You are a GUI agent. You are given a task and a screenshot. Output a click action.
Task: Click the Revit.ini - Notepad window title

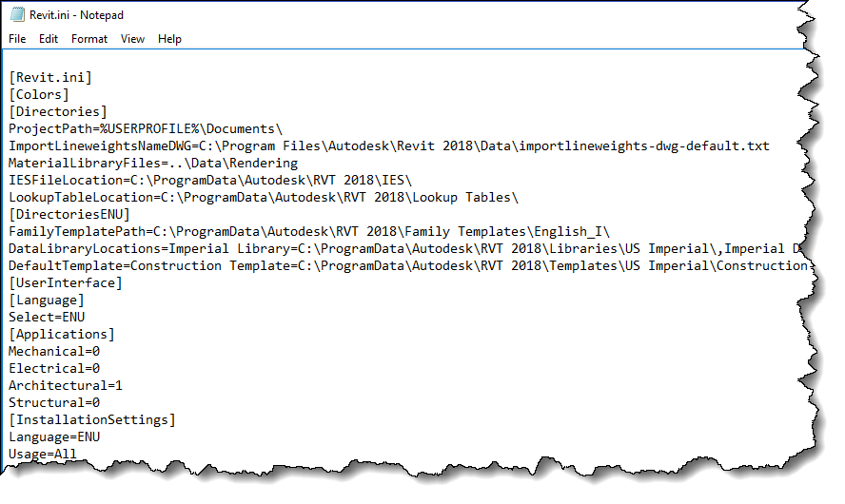pyautogui.click(x=76, y=15)
